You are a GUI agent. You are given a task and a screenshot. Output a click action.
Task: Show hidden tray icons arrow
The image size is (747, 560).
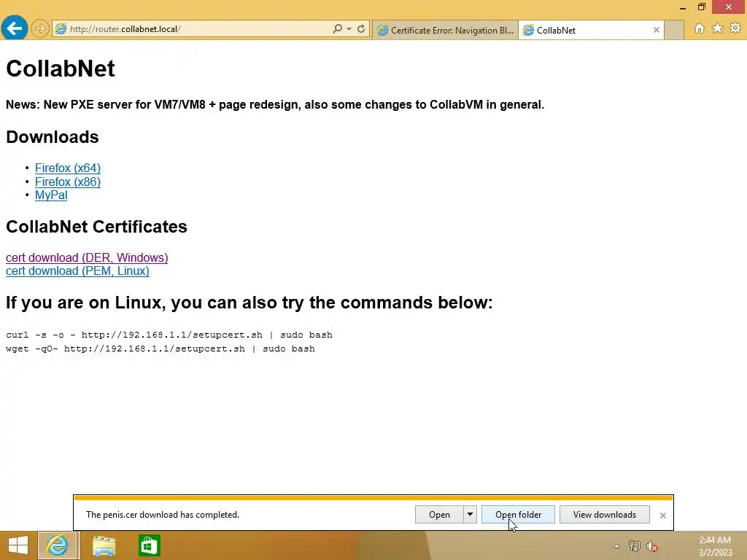[x=617, y=546]
